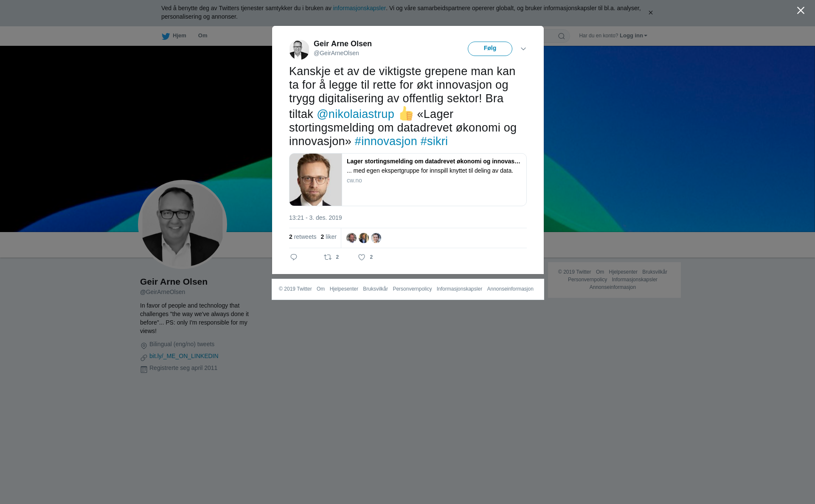Screen dimensions: 815x504
Task: Click the reply speech bubble icon
Action: point(294,257)
